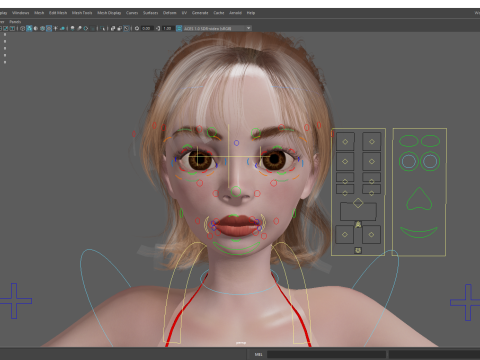Click the Exposure reset icon

[137, 28]
